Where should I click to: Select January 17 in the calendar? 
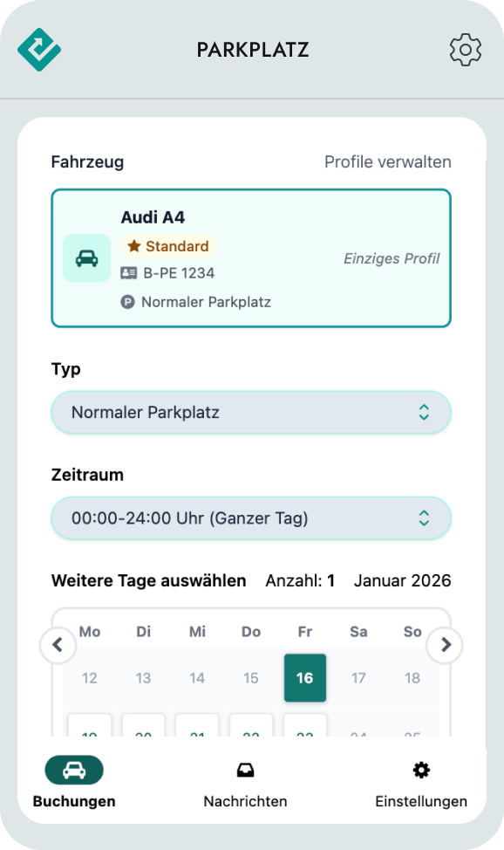coord(358,677)
